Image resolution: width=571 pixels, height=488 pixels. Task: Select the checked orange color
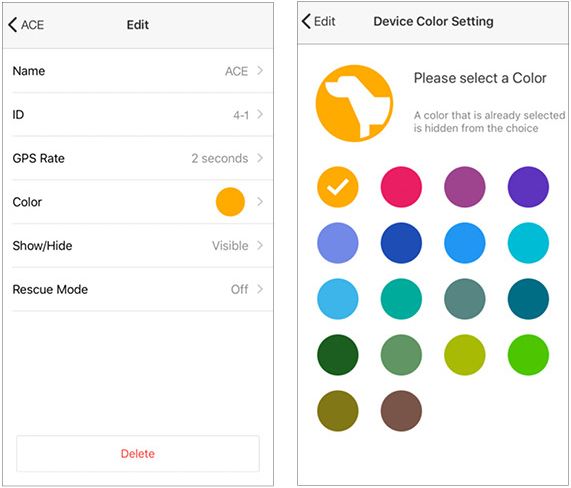click(x=338, y=187)
